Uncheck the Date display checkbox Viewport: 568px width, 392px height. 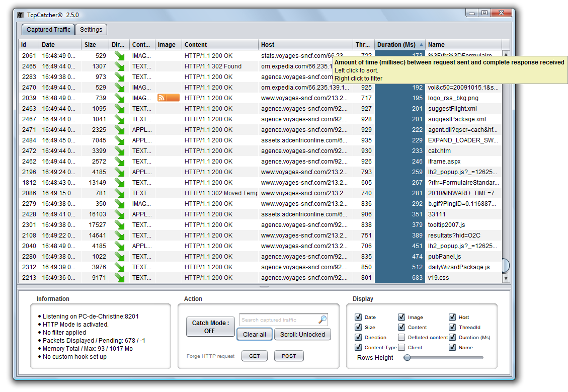[358, 317]
